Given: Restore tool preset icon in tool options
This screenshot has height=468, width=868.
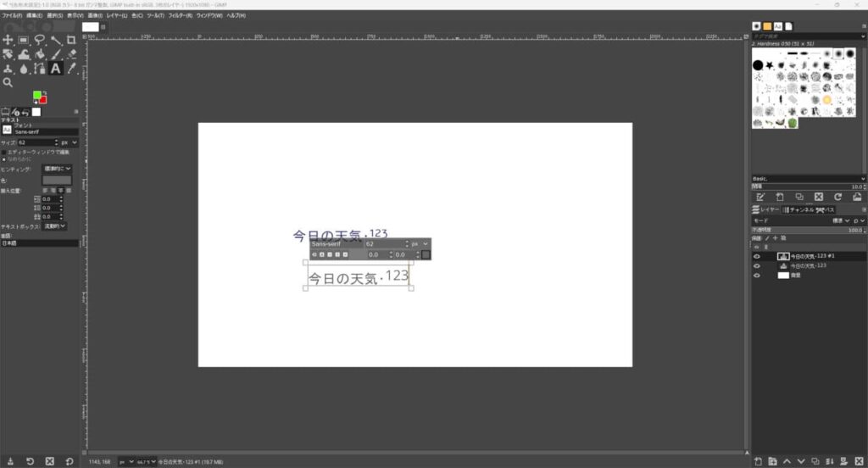Looking at the screenshot, I should click(30, 461).
